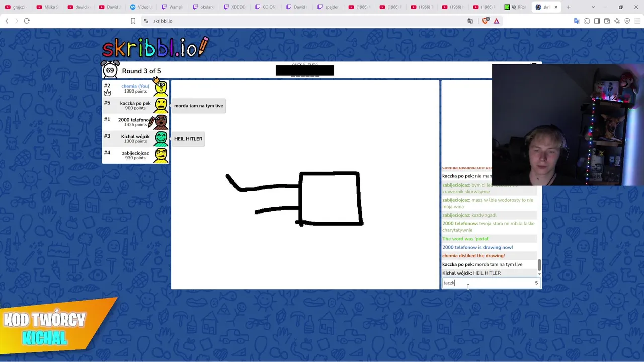Click chat line 'chemia disliked the drawing!' above kaczka

point(473,256)
